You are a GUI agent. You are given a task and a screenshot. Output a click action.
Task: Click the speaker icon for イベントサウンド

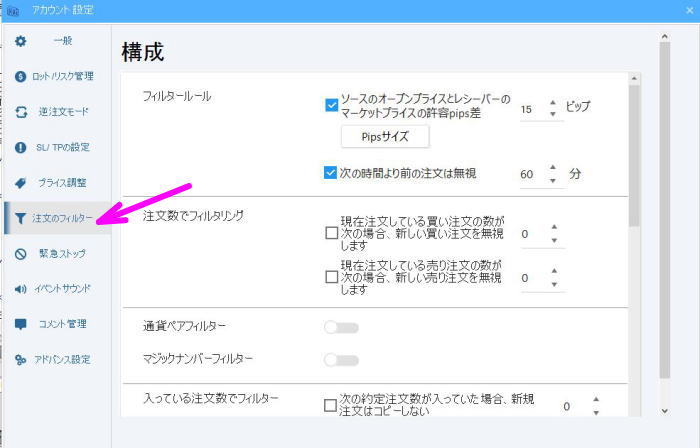21,289
